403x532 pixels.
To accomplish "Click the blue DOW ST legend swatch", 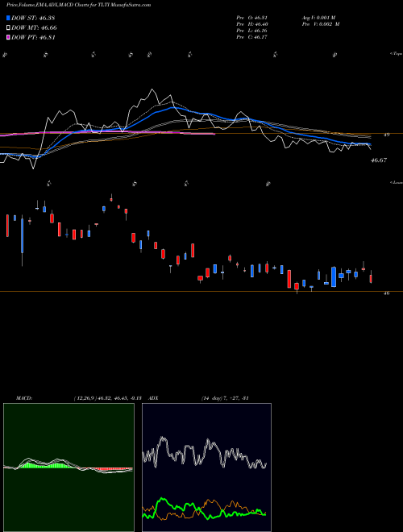I will pos(8,18).
